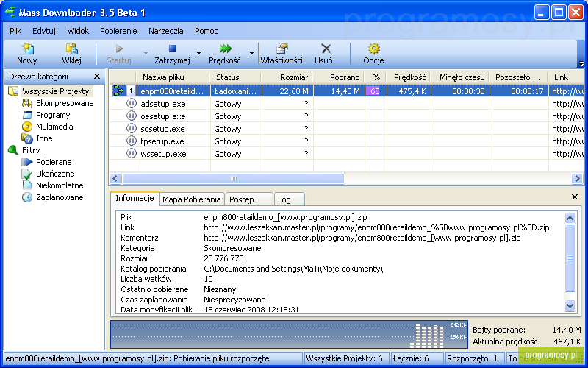Click the info panel vertical scrollbar thumb
The height and width of the screenshot is (368, 588).
click(x=570, y=258)
